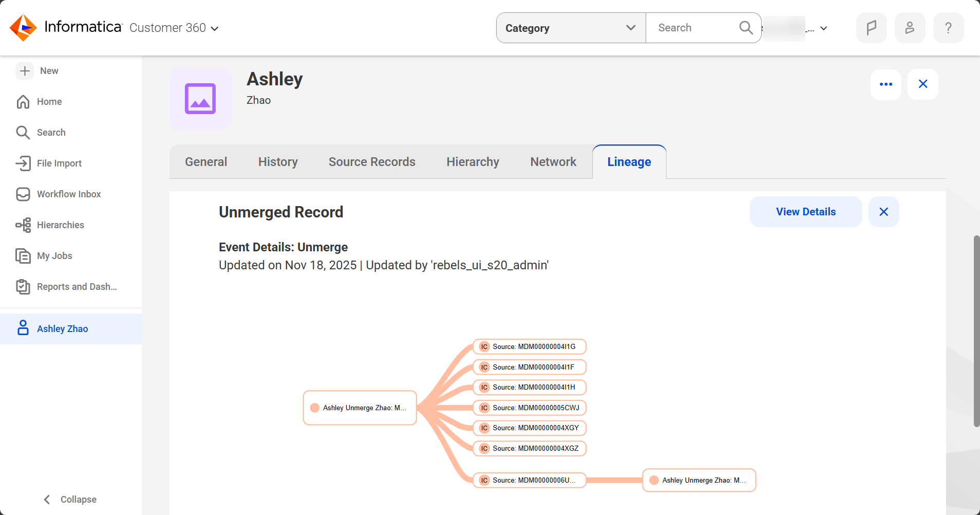
Task: Open the help question mark icon
Action: (948, 28)
